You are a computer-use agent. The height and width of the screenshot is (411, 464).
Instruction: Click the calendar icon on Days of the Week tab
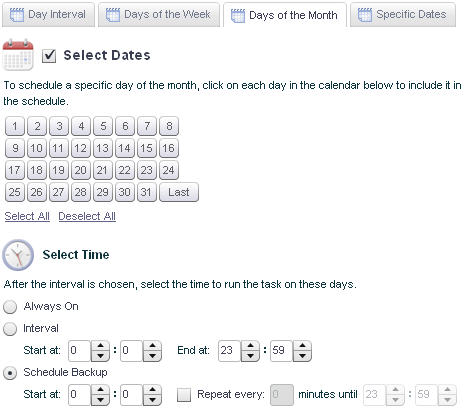[x=113, y=15]
